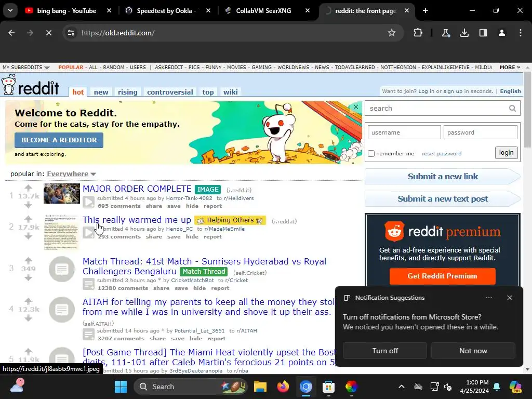532x399 pixels.
Task: Expand the MORE subreddits link
Action: pos(510,67)
